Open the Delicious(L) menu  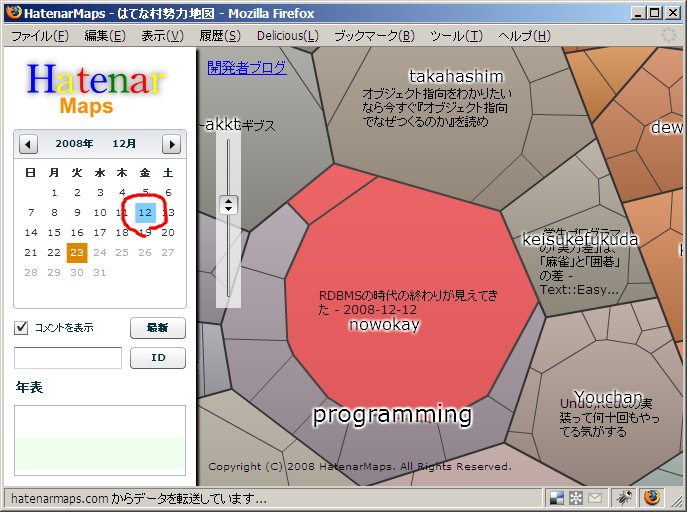288,36
